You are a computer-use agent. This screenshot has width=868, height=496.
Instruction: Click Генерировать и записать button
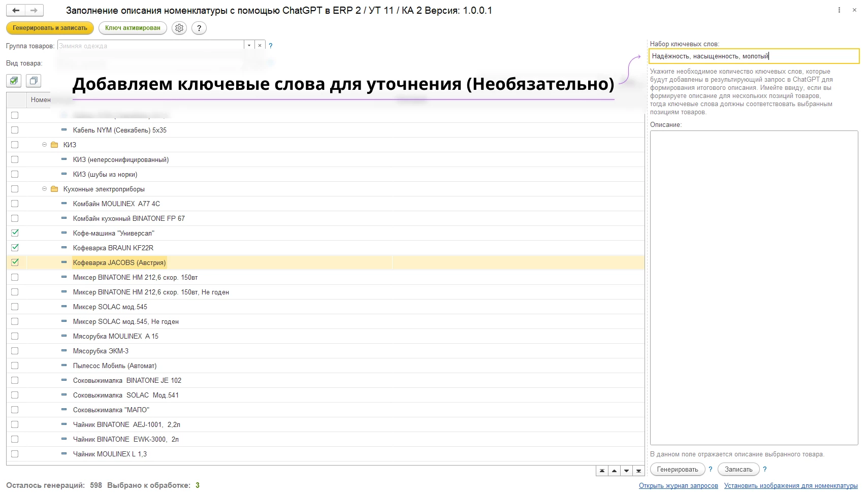click(50, 28)
